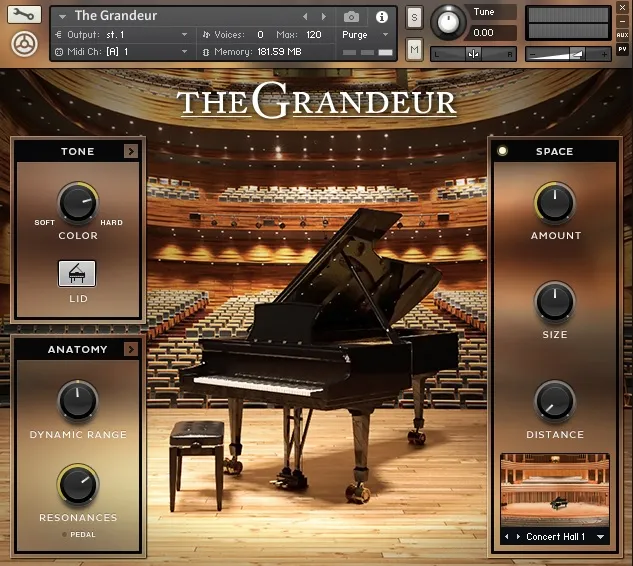Show instrument info with the i icon

click(381, 17)
